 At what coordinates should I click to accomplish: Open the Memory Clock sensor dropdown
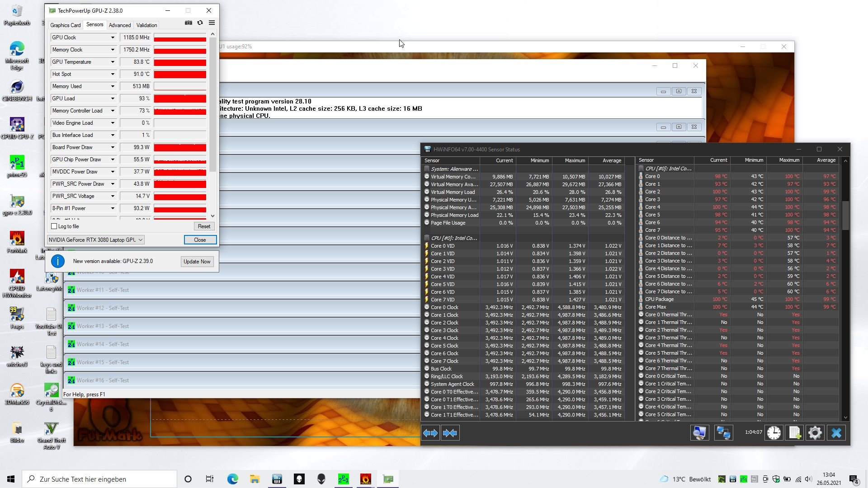click(x=113, y=50)
